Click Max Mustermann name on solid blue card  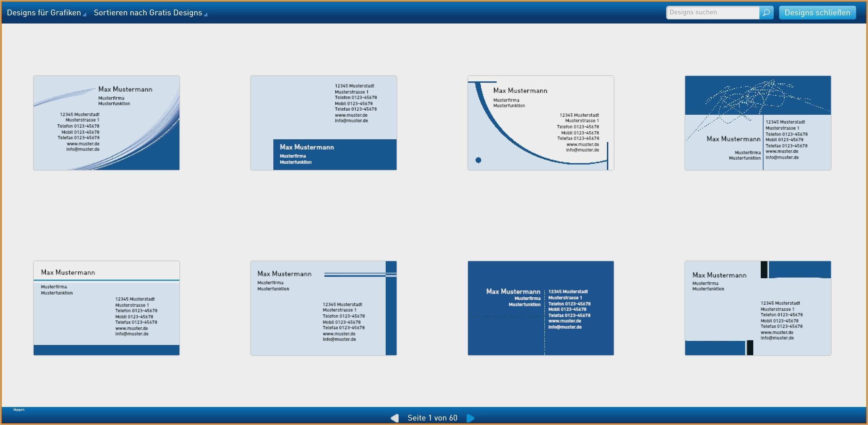513,292
